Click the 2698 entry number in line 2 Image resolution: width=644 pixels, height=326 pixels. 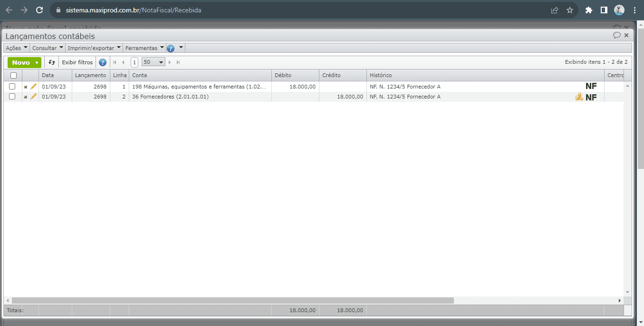(x=100, y=97)
